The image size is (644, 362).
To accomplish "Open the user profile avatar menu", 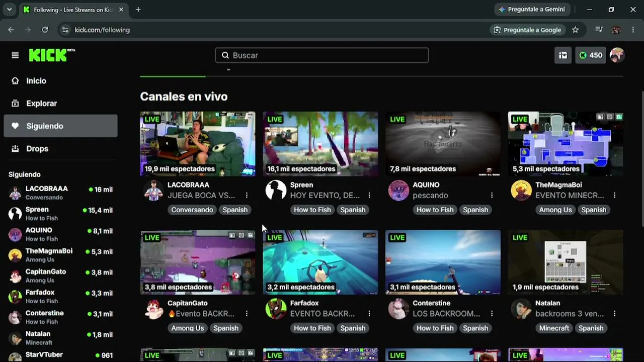I will (617, 55).
